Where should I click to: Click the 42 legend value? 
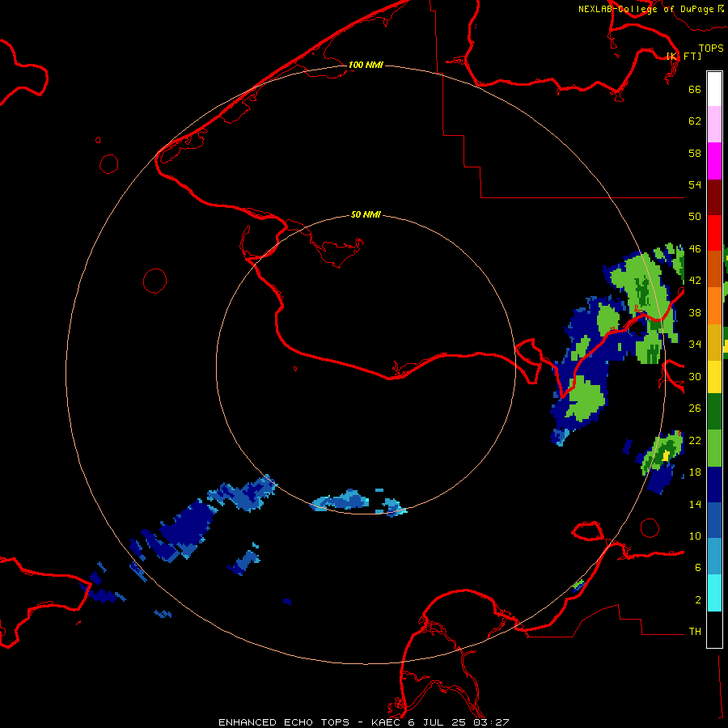click(x=695, y=281)
